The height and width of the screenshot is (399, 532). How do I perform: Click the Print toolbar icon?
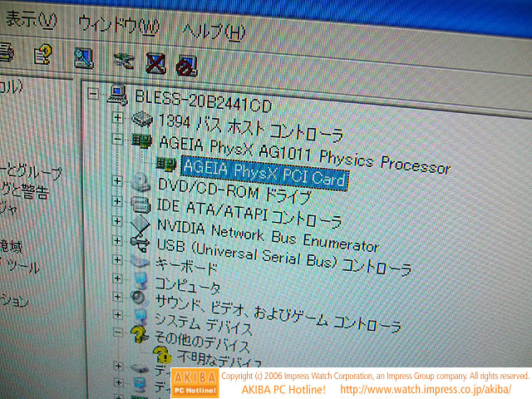coord(7,53)
